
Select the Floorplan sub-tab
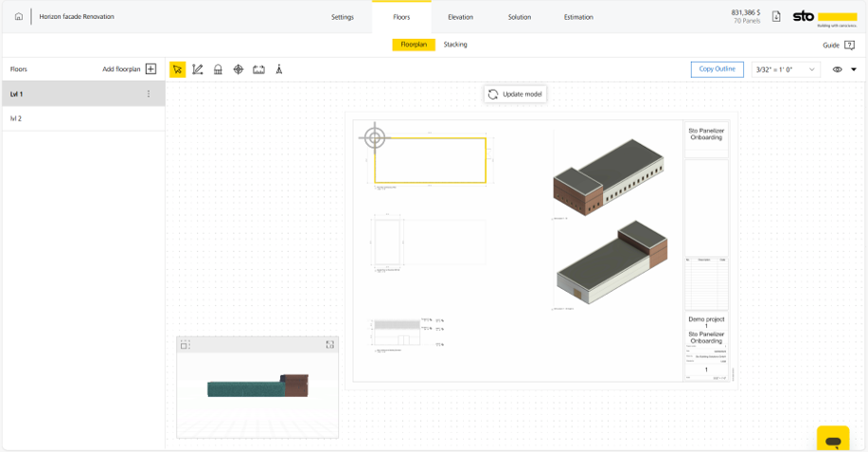coord(414,45)
